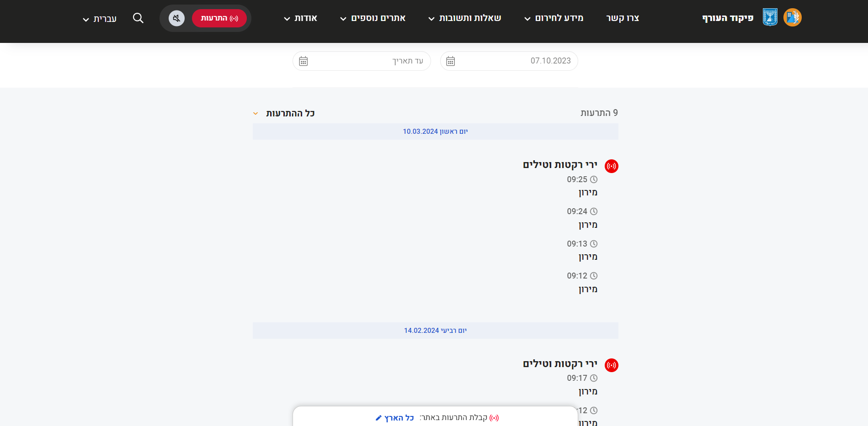The width and height of the screenshot is (868, 426).
Task: Click the כל הארץ edit area link
Action: click(395, 418)
